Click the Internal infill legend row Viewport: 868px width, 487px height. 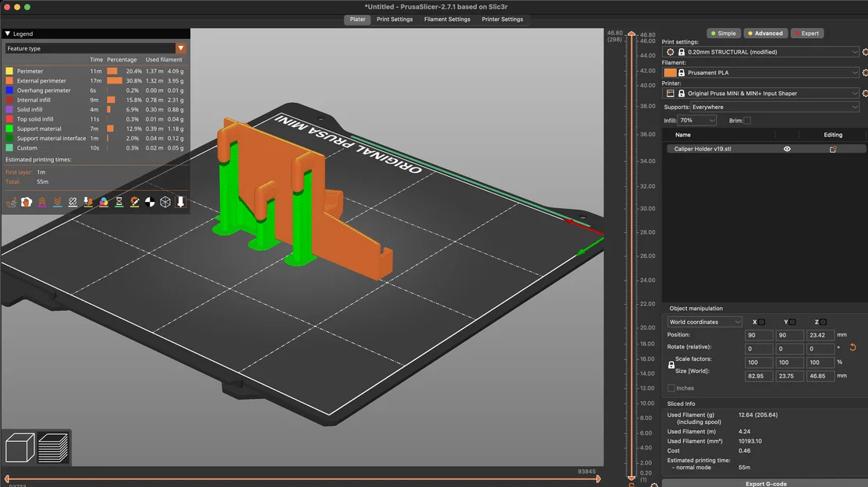point(95,100)
